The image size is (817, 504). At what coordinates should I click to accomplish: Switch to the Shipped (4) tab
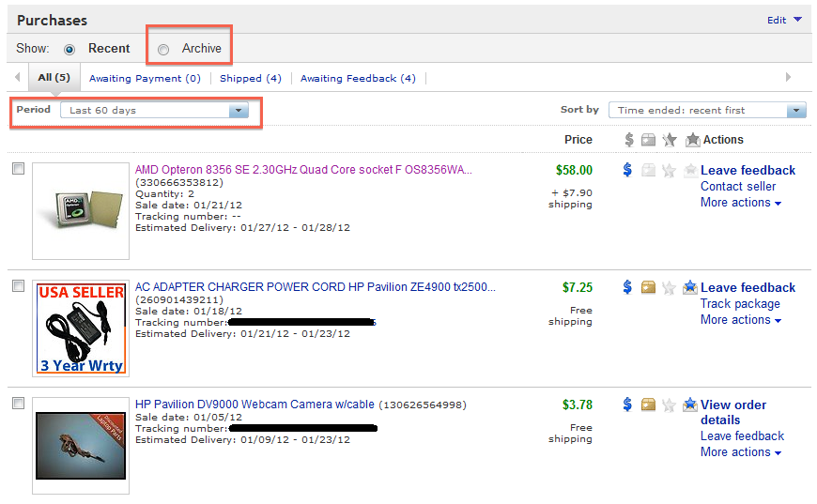250,79
